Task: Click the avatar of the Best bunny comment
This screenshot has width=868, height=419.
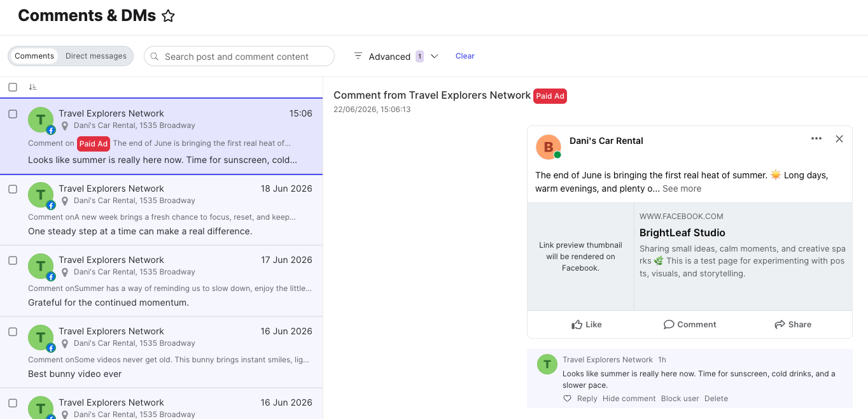Action: pyautogui.click(x=41, y=338)
